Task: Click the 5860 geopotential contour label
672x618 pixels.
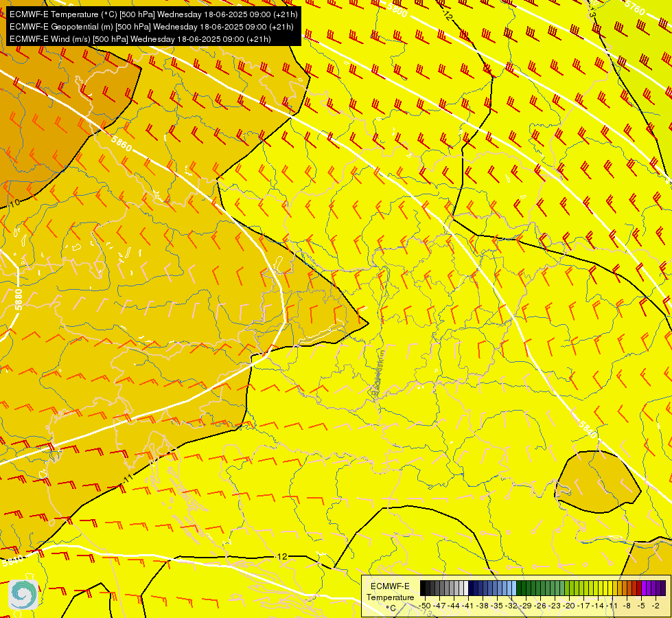Action: tap(121, 143)
